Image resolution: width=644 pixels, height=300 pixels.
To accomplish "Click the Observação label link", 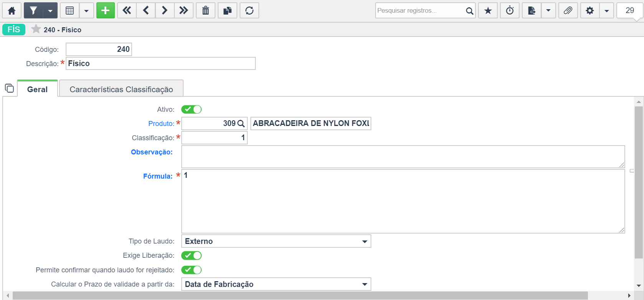I will pyautogui.click(x=152, y=152).
